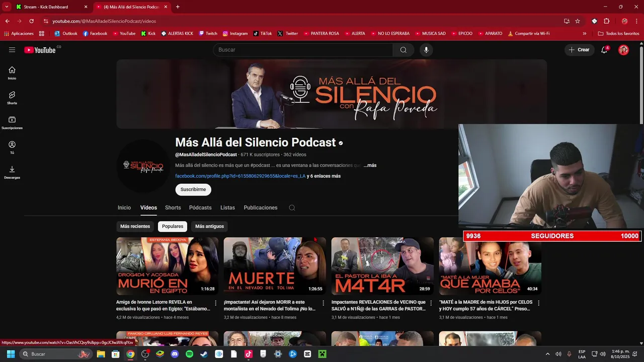Image resolution: width=644 pixels, height=362 pixels.
Task: Open Discord from the taskbar
Action: tap(175, 354)
